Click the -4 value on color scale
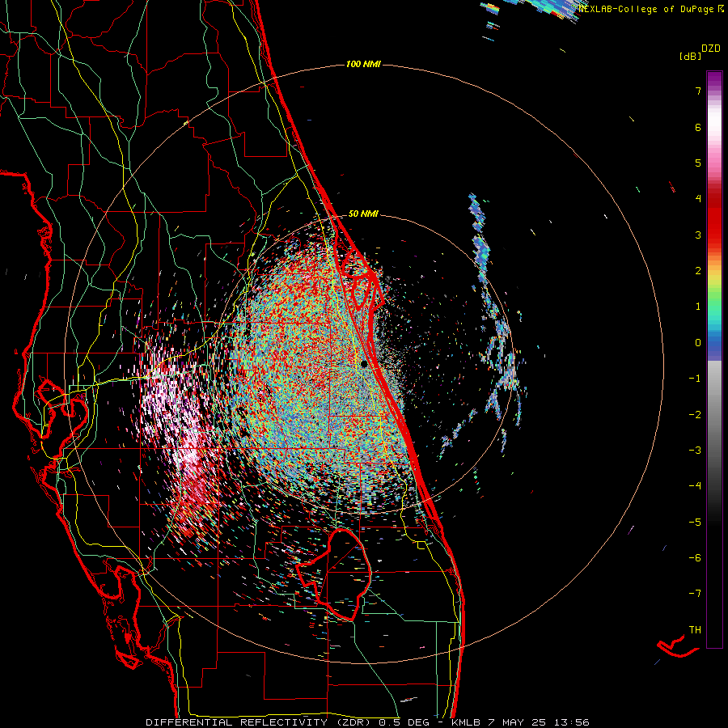This screenshot has height=728, width=728. click(695, 486)
